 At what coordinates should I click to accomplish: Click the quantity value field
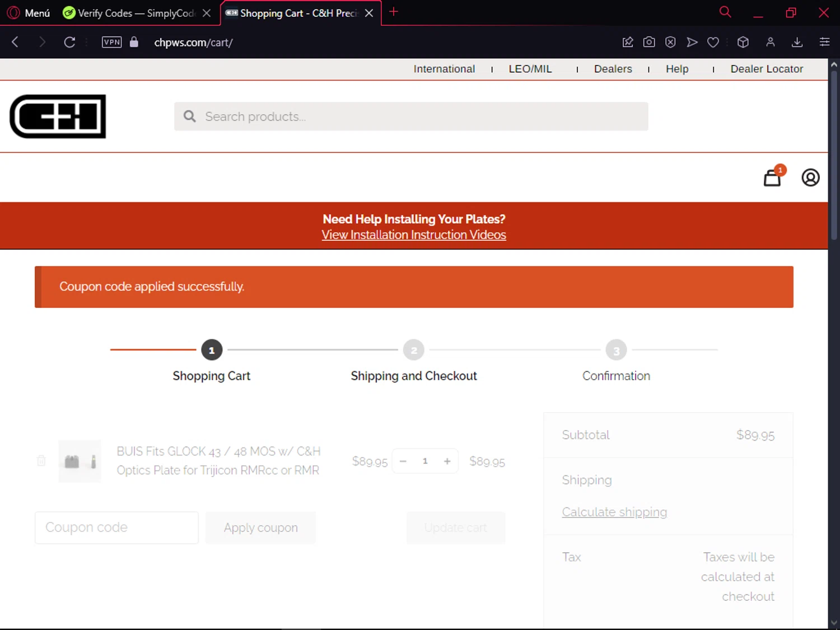(x=425, y=461)
